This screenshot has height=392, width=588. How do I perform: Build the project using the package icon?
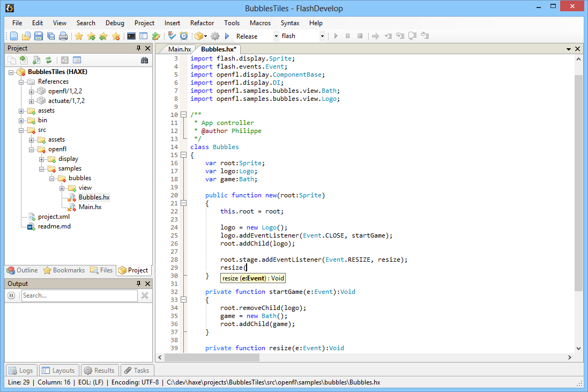coord(197,36)
